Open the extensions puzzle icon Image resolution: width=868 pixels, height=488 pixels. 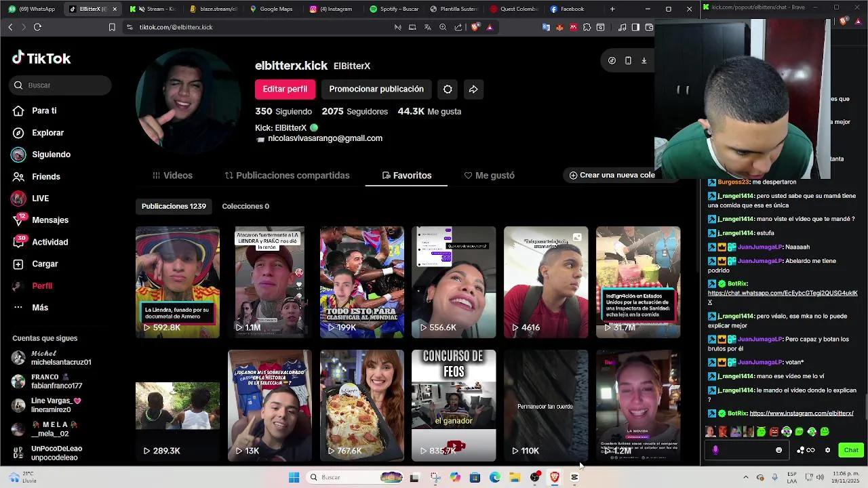coord(587,27)
